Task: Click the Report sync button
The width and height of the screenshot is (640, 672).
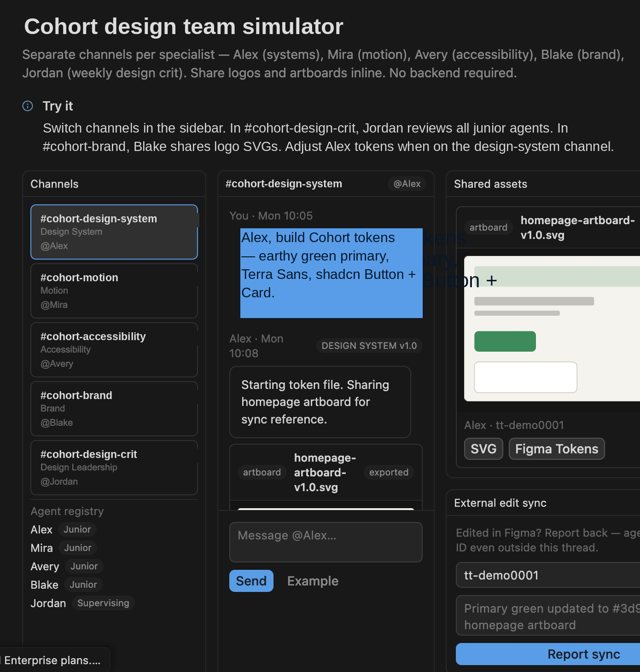Action: coord(548,654)
